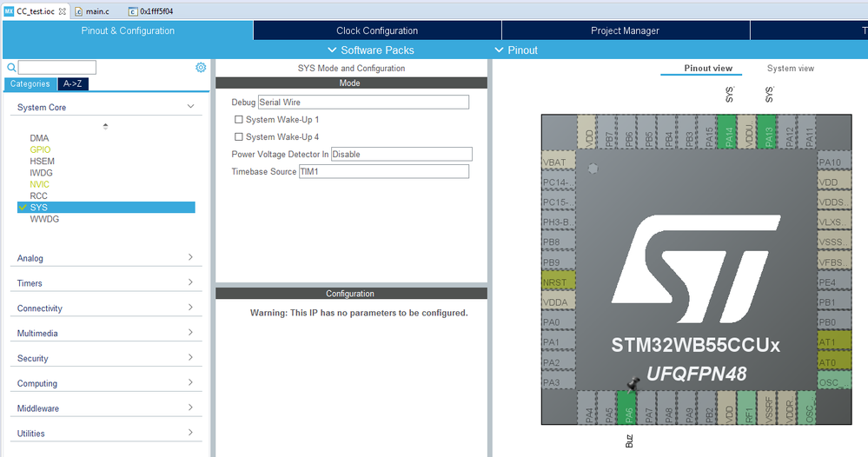
Task: Expand the Computing category
Action: click(x=106, y=383)
